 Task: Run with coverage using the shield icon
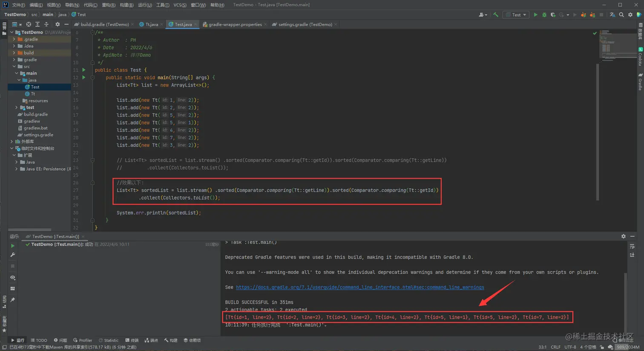(x=553, y=15)
